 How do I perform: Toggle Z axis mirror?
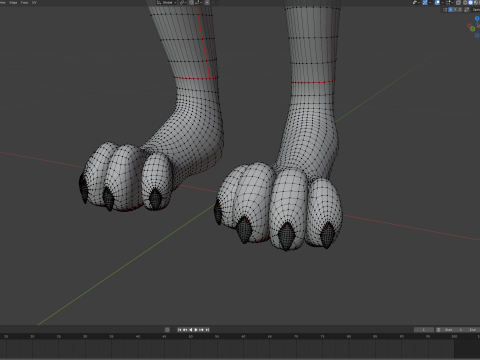click(460, 9)
